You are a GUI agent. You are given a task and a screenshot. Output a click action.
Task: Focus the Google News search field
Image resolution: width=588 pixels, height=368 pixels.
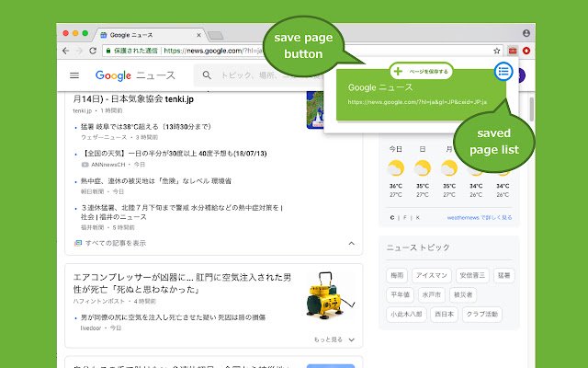click(259, 75)
